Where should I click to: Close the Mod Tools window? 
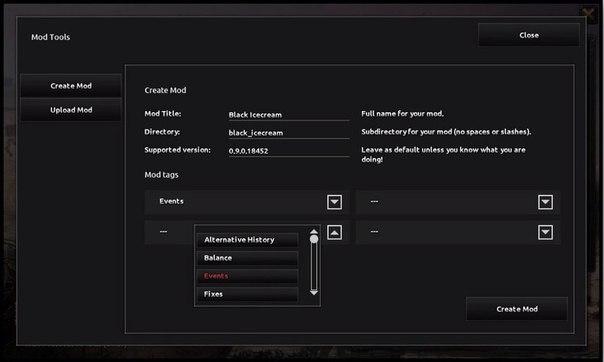click(529, 35)
